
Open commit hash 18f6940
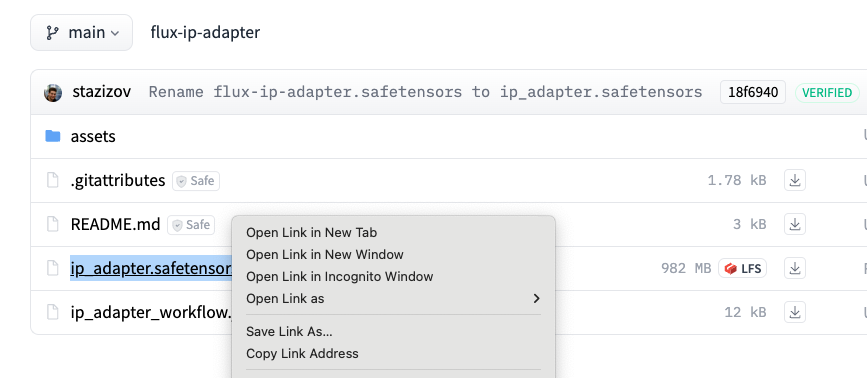click(753, 92)
